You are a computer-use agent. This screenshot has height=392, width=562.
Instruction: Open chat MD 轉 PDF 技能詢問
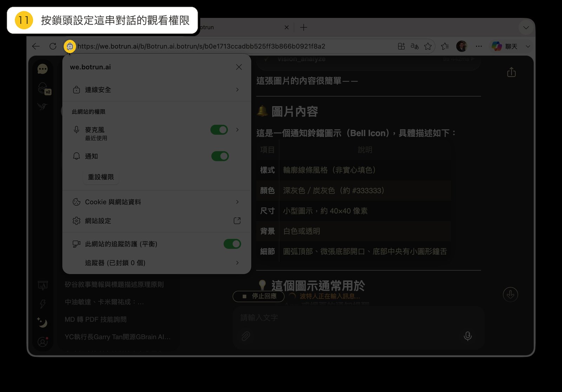96,319
